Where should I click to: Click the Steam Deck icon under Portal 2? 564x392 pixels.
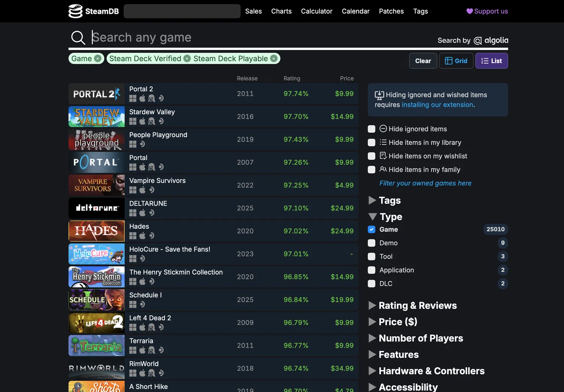coord(161,98)
